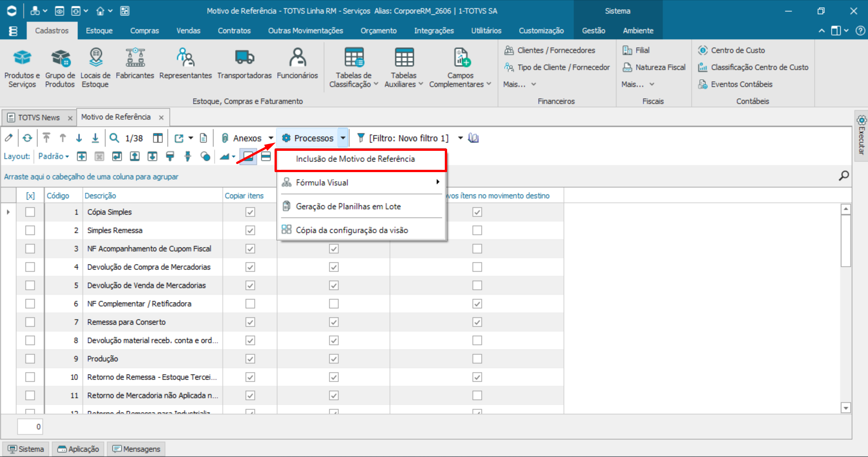Click the grid vertical scrollbar down arrow
The height and width of the screenshot is (457, 868).
pos(846,408)
